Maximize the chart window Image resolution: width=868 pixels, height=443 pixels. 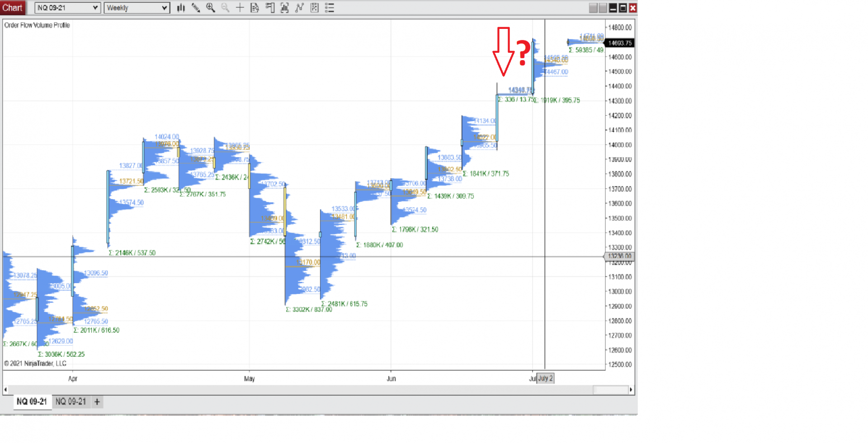pyautogui.click(x=623, y=8)
